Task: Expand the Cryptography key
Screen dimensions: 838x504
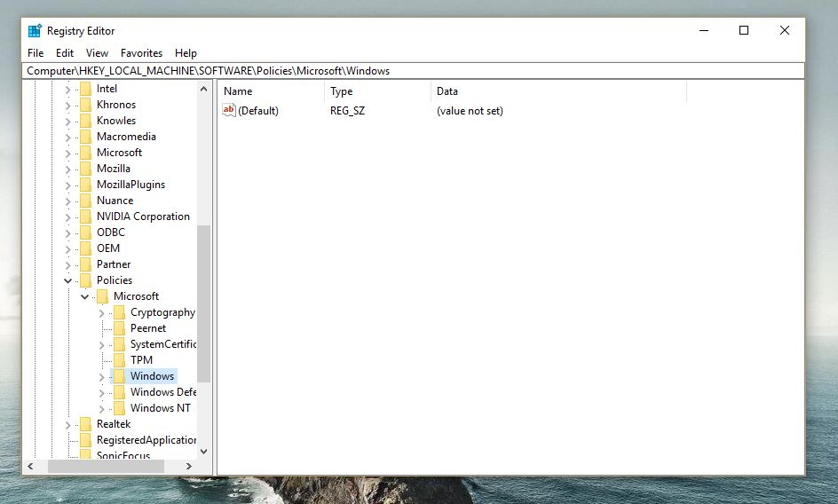Action: [101, 313]
